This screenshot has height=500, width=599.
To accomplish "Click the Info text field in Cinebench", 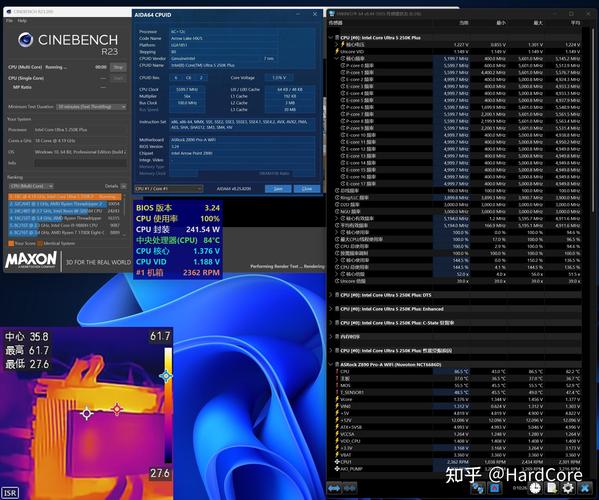I will (x=81, y=163).
